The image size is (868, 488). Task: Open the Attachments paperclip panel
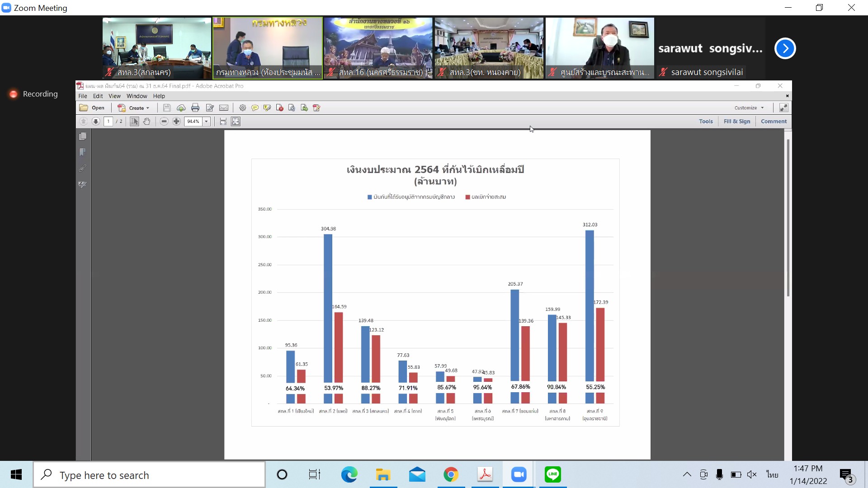83,169
